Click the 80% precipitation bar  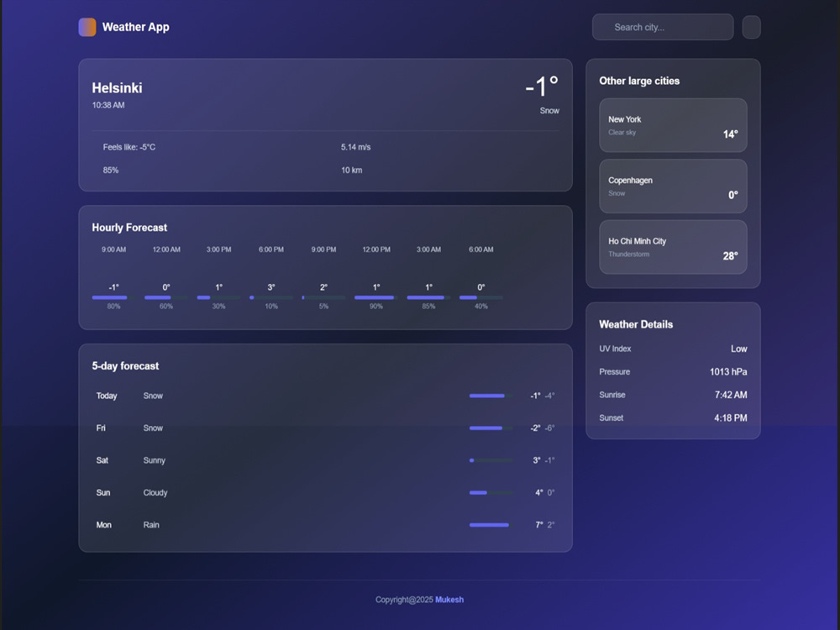click(x=113, y=297)
